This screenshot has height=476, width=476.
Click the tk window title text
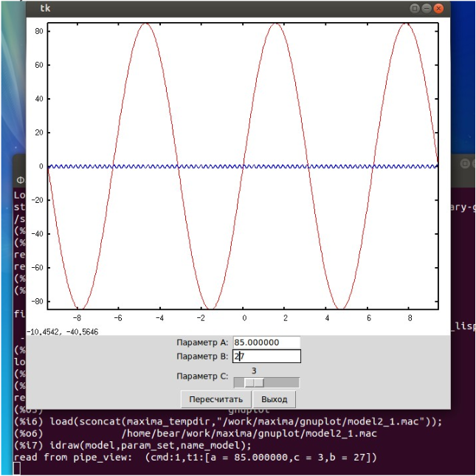point(46,9)
